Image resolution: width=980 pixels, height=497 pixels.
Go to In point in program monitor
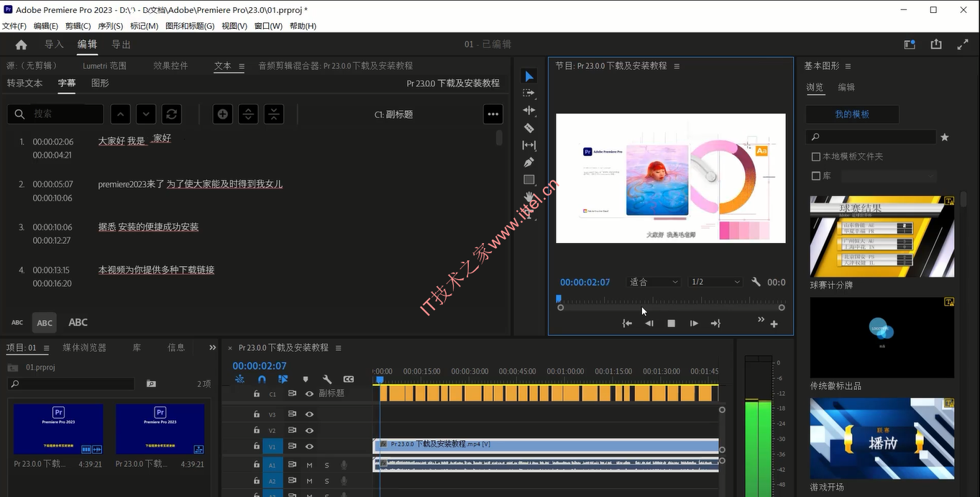click(x=627, y=324)
